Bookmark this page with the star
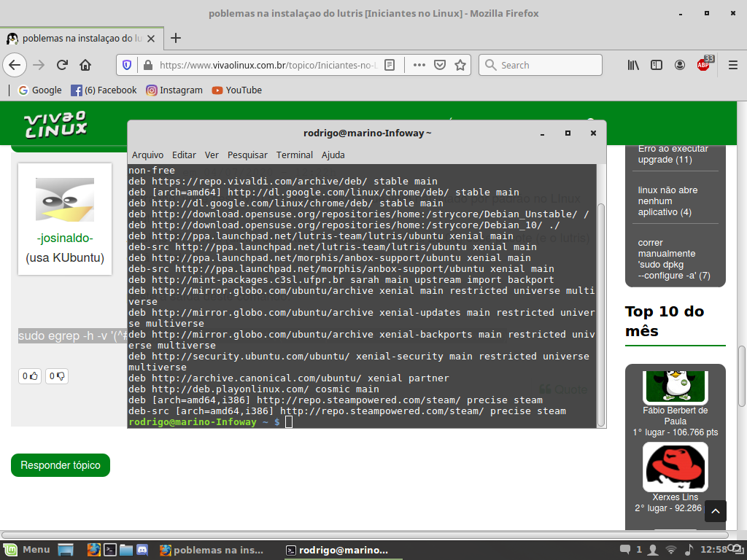This screenshot has width=747, height=560. (460, 65)
